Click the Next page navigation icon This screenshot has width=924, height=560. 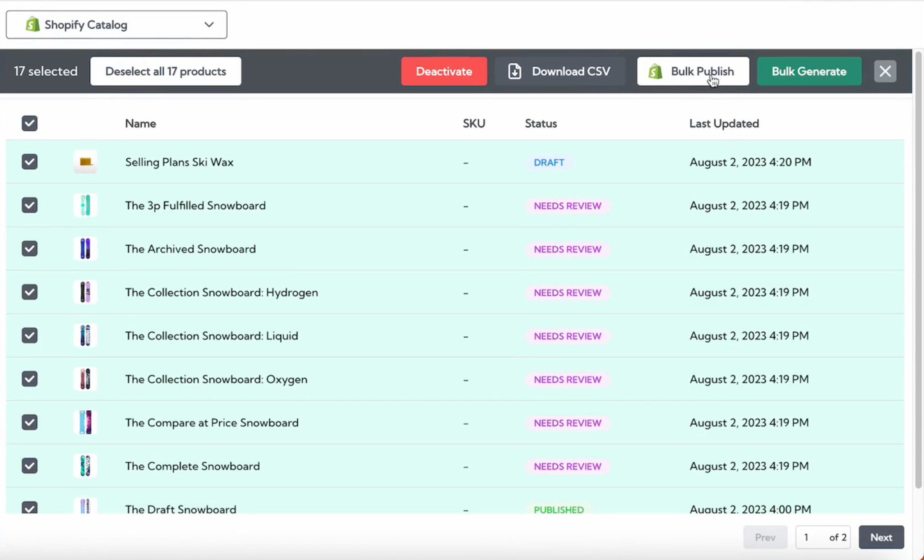881,537
